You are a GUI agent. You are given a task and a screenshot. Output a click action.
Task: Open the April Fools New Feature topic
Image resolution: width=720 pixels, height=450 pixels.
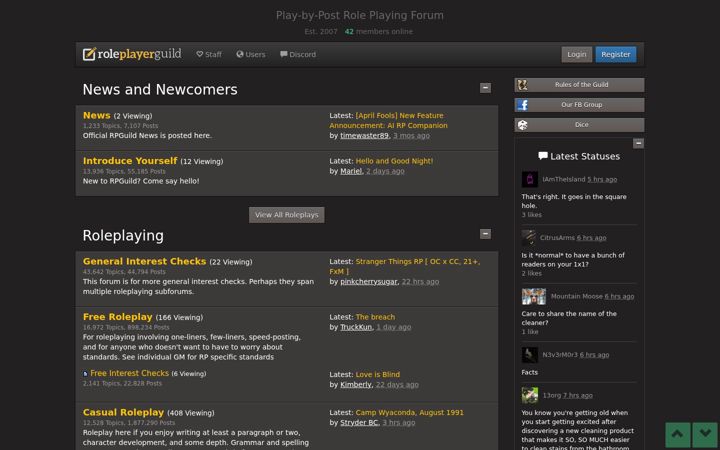(388, 120)
